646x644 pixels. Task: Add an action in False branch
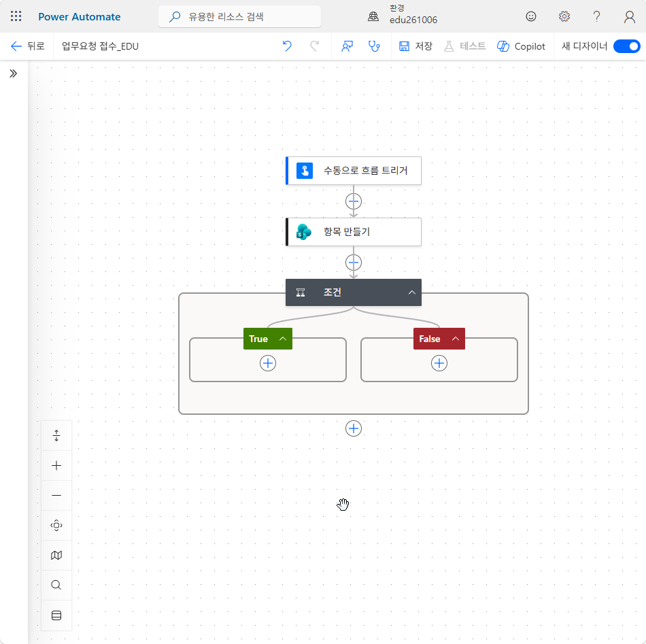[x=439, y=363]
